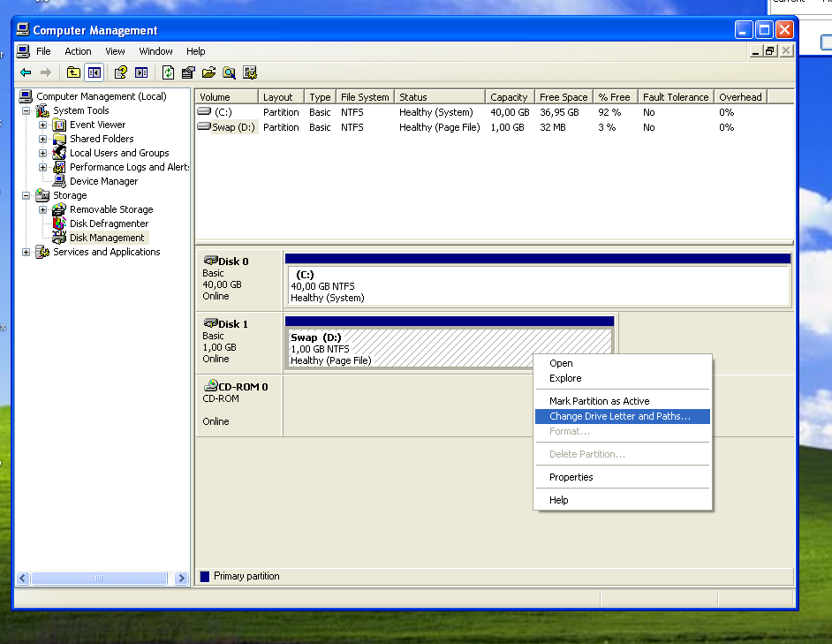832x644 pixels.
Task: Click the "36,95 GB" free space cell
Action: [x=559, y=112]
